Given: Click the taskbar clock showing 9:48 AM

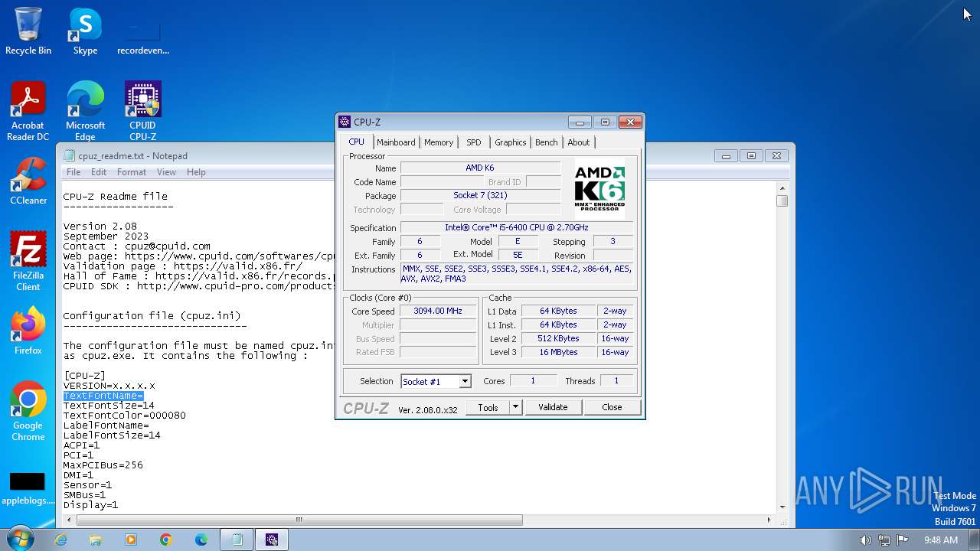Looking at the screenshot, I should tap(941, 540).
